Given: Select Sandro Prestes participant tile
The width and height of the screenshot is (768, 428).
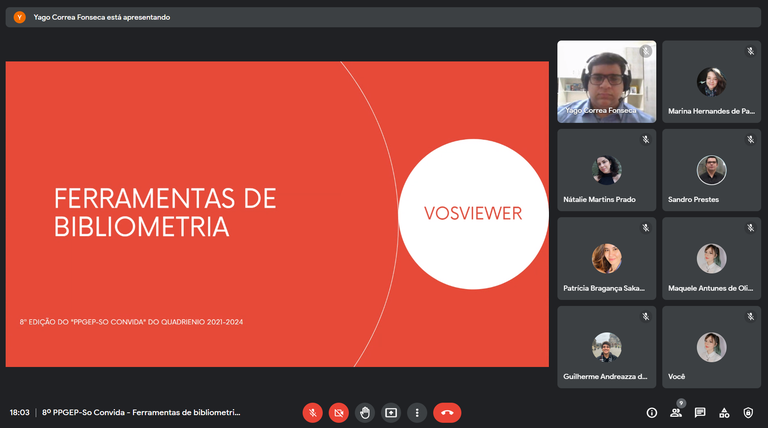Looking at the screenshot, I should coord(711,170).
